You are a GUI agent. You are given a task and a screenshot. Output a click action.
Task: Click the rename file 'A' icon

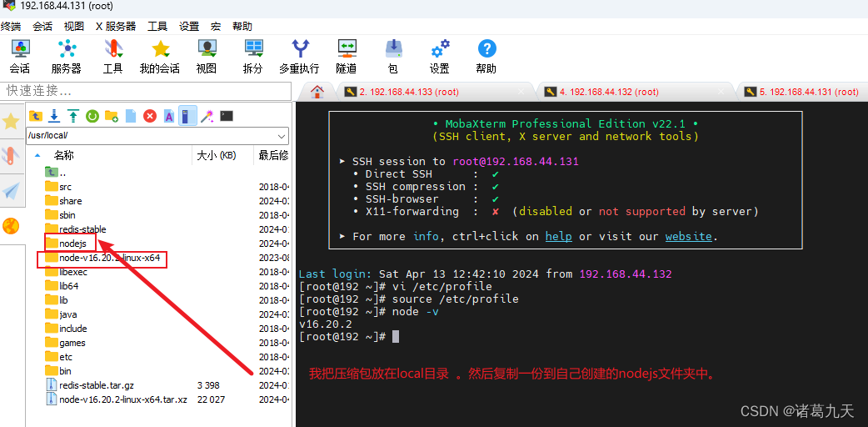[169, 116]
